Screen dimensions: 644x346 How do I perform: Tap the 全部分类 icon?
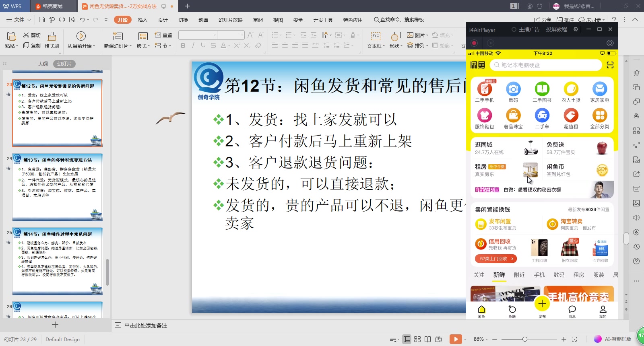click(x=600, y=115)
